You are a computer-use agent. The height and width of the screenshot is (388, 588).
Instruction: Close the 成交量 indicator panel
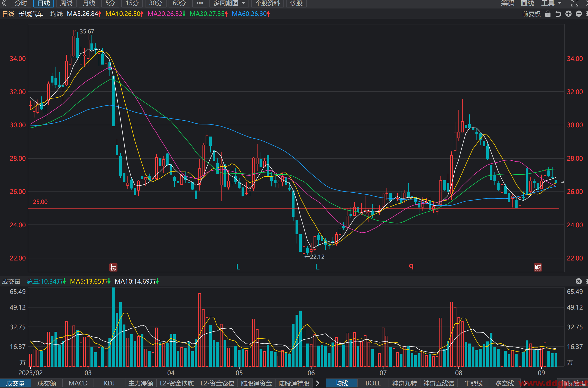[578, 281]
